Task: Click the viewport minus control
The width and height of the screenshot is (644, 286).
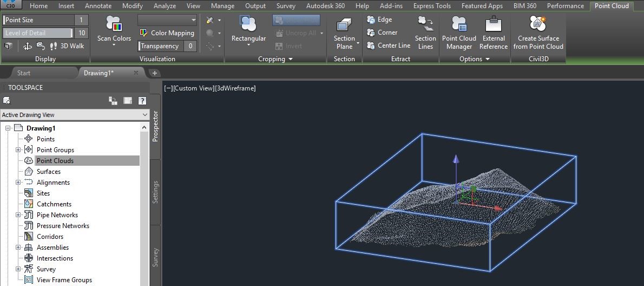Action: (168, 88)
